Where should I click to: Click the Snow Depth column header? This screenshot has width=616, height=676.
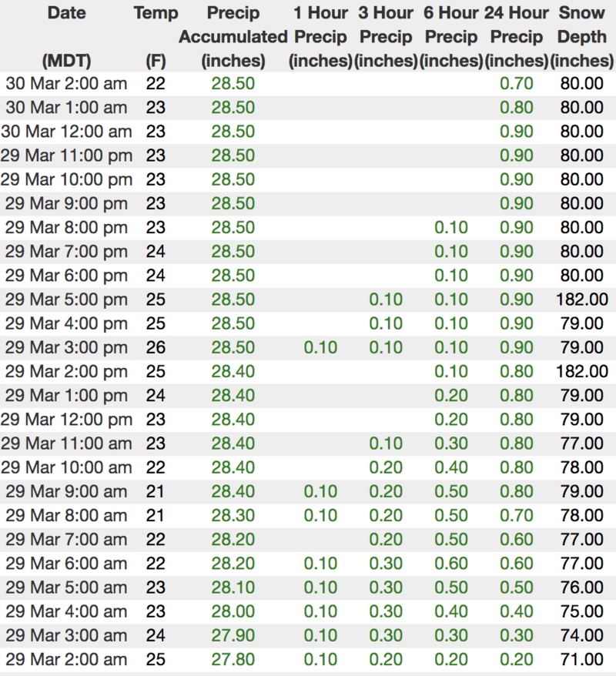(x=582, y=36)
